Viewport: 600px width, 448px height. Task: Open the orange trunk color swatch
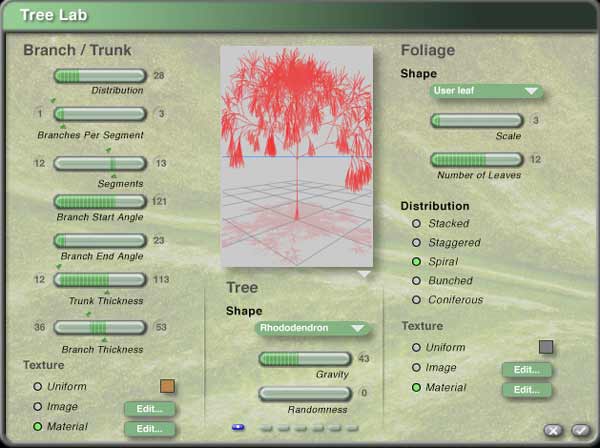[x=167, y=386]
